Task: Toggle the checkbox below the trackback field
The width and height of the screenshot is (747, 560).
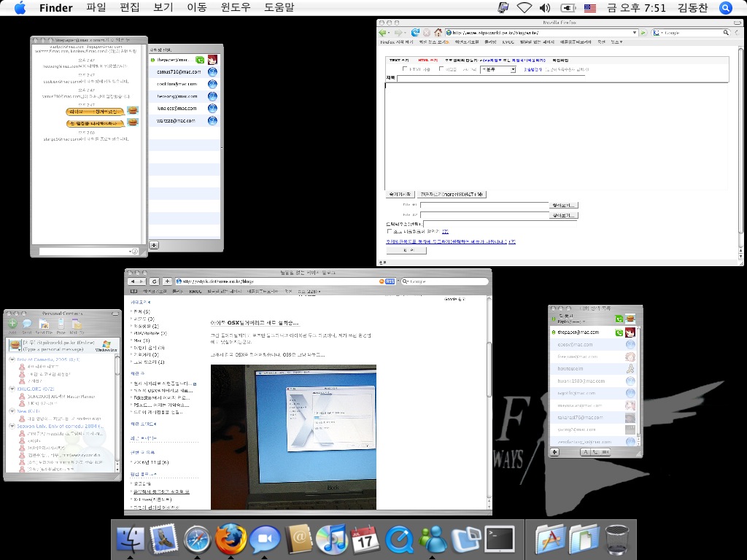Action: (x=390, y=231)
